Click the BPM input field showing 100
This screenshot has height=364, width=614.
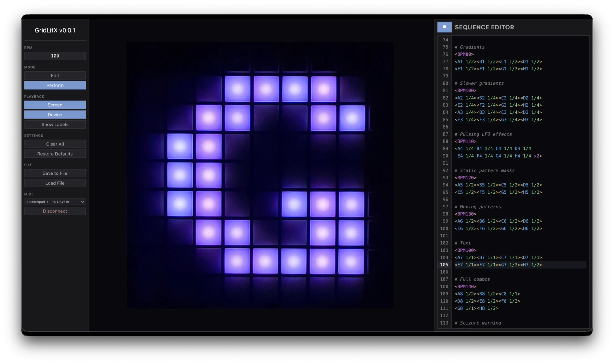pyautogui.click(x=55, y=56)
